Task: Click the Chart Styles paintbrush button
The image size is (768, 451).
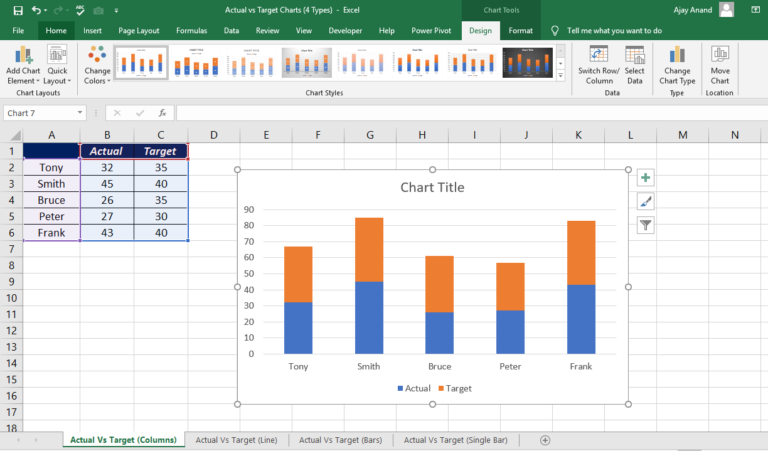Action: click(646, 201)
